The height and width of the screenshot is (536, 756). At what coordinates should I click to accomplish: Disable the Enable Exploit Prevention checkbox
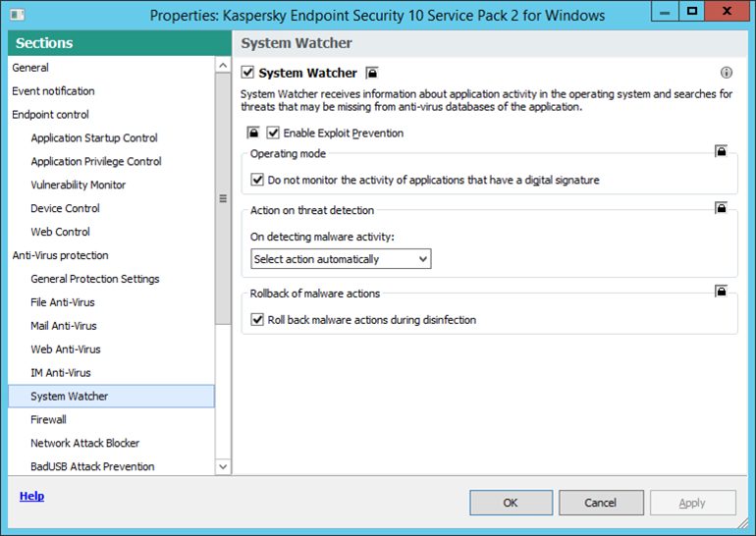click(273, 133)
